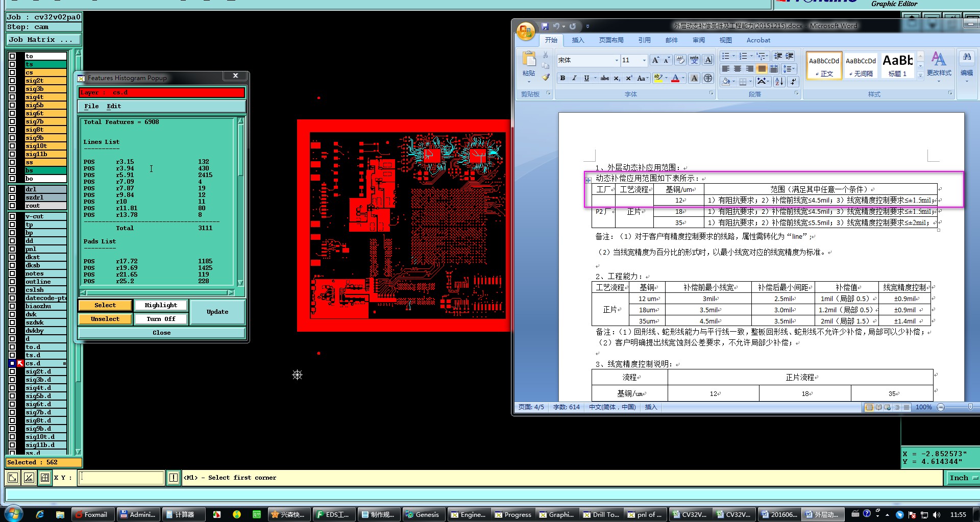Apply strikethrough formatting in Word
Screen dimensions: 980x522
tap(605, 78)
